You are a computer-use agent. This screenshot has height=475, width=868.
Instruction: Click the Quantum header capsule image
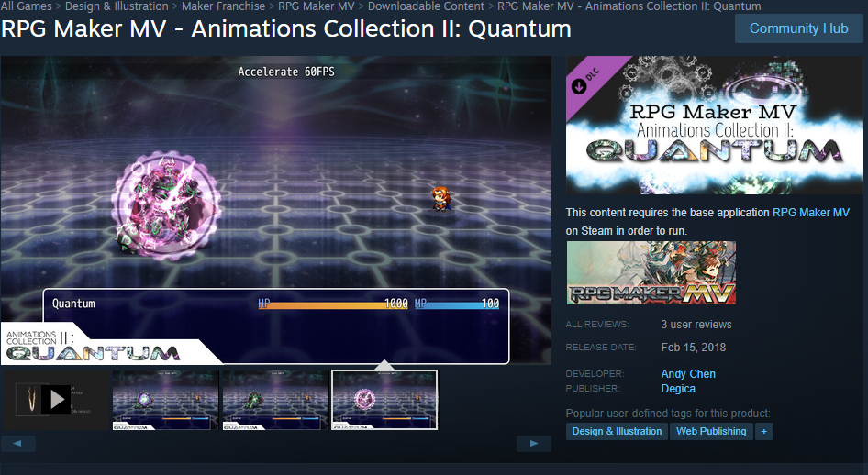point(714,125)
